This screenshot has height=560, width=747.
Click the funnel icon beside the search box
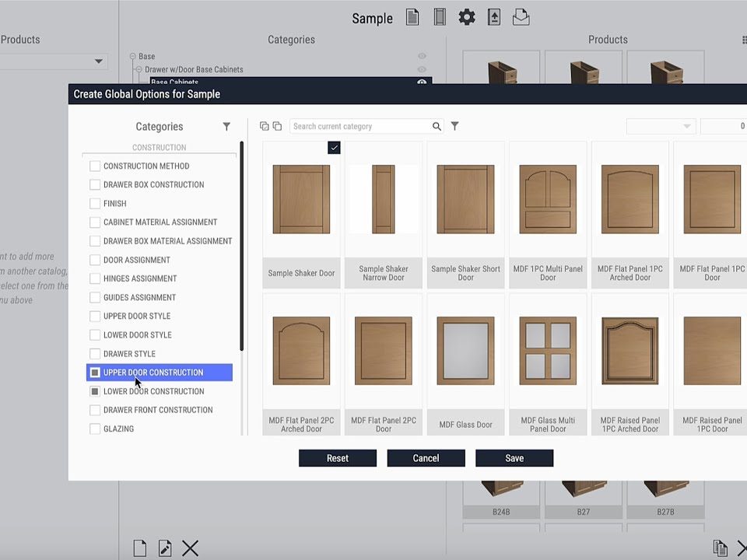[x=455, y=126]
